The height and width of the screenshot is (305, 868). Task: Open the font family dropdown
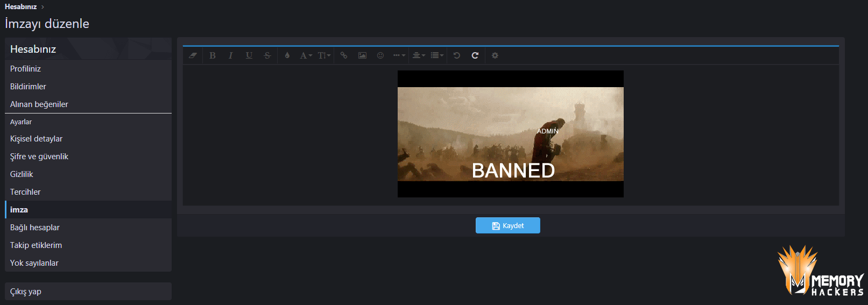click(x=306, y=55)
